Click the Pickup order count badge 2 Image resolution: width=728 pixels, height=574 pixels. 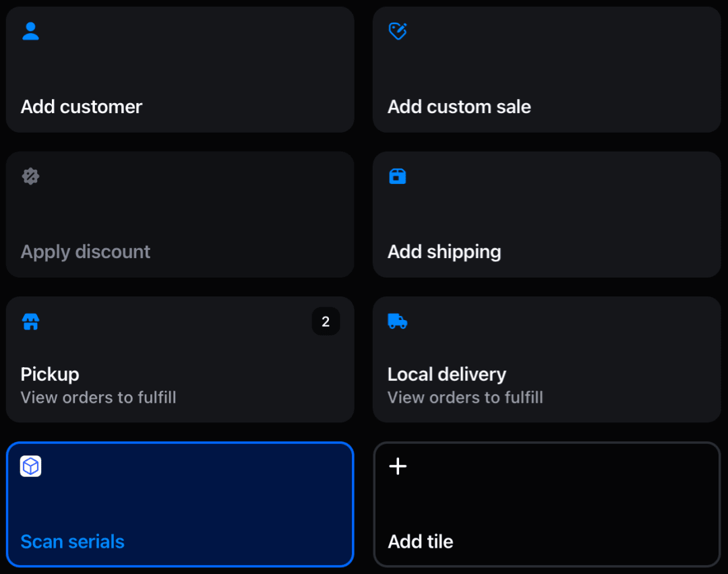pyautogui.click(x=326, y=321)
